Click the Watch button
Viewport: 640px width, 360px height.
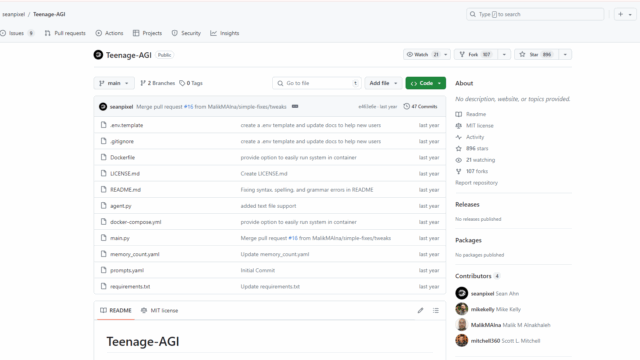coord(422,54)
